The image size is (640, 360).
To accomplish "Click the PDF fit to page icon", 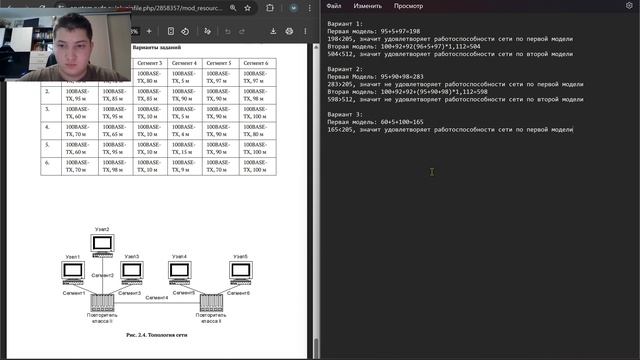I will (171, 31).
